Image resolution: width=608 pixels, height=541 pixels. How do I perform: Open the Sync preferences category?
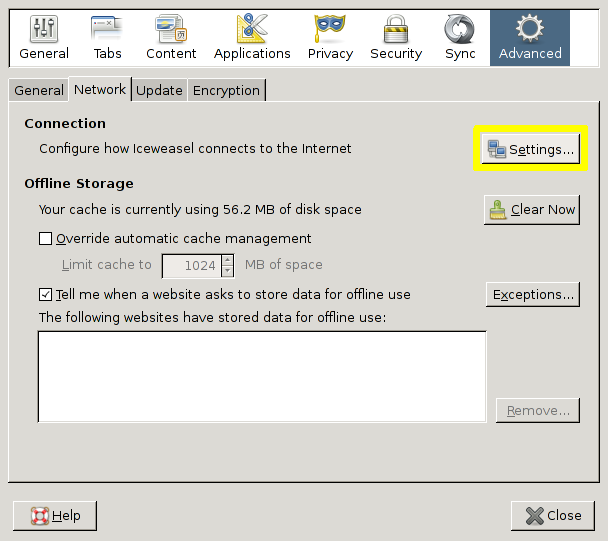pos(460,38)
